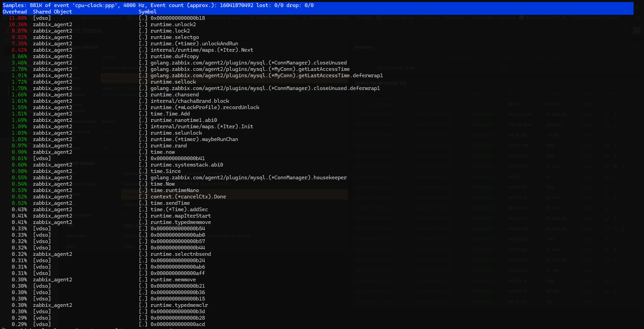Screen dimensions: 644x329
Task: Open the help question mark icon
Action: 625,31
